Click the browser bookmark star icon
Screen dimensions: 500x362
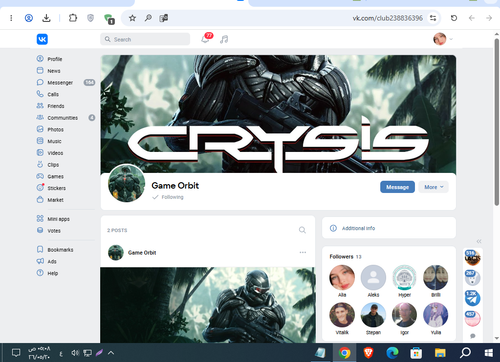132,18
